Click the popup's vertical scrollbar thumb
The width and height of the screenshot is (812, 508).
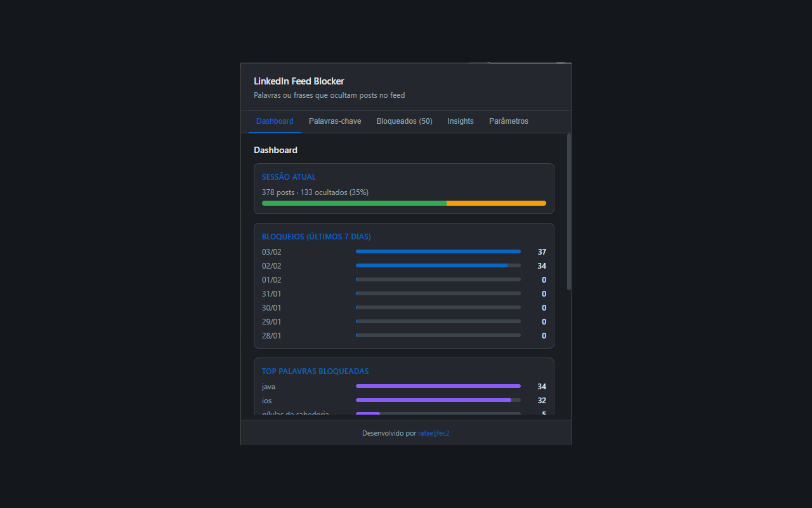pyautogui.click(x=569, y=211)
